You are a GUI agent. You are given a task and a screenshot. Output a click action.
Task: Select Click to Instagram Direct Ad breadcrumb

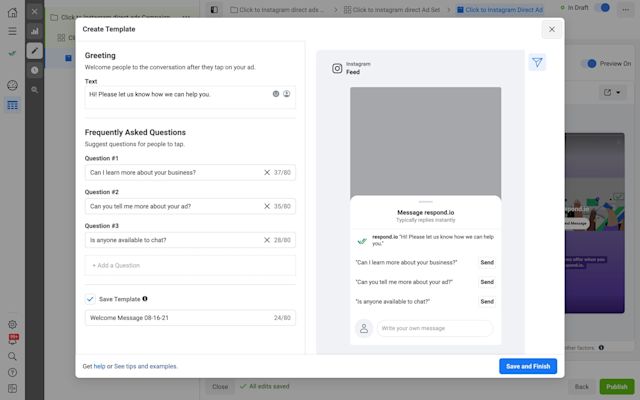pyautogui.click(x=500, y=9)
